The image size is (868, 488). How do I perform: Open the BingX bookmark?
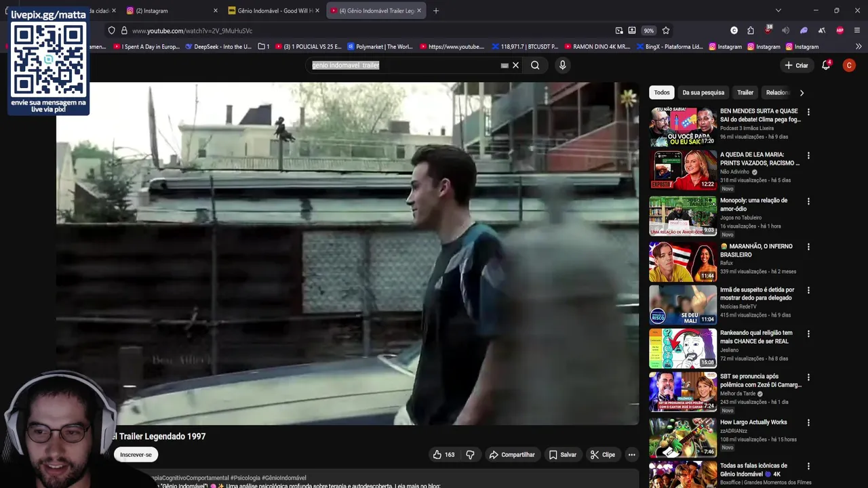[x=669, y=47]
